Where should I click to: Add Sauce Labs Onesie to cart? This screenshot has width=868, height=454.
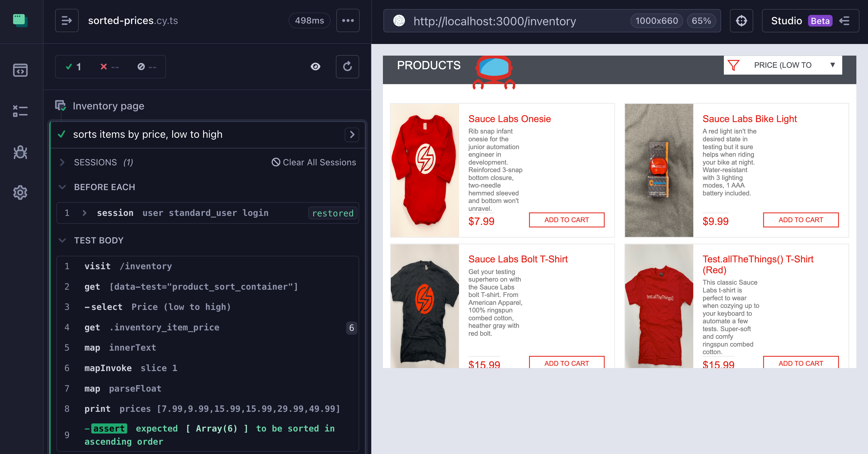567,220
